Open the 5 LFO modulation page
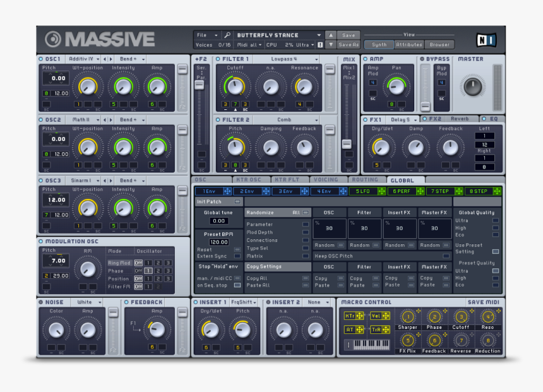Viewport: 543px width, 392px height. tap(362, 191)
